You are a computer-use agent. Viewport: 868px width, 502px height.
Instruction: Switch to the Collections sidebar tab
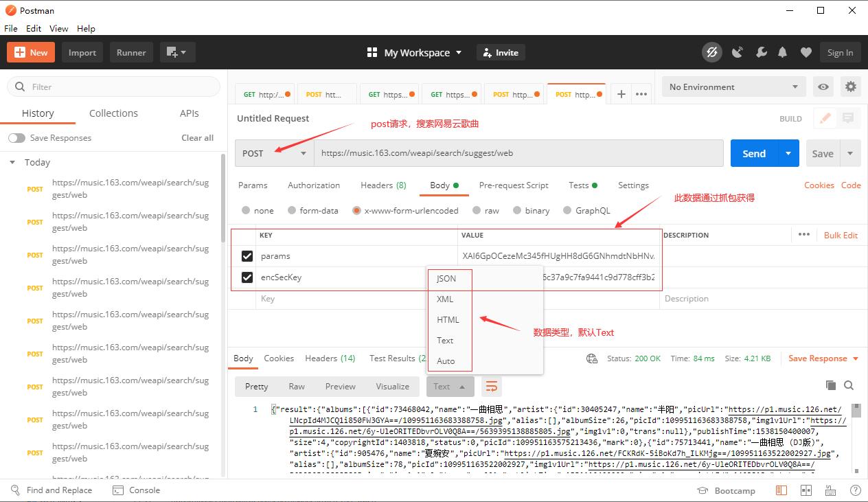(x=113, y=113)
